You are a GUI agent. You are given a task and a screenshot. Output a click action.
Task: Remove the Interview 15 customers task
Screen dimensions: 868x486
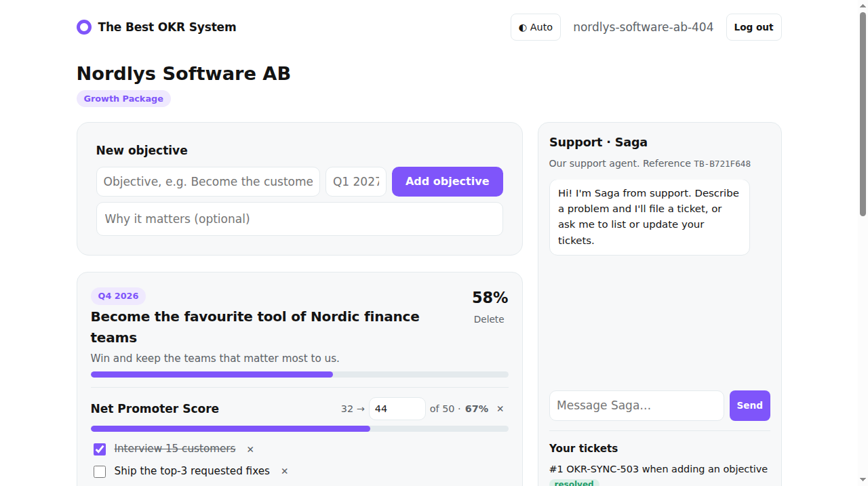tap(250, 449)
